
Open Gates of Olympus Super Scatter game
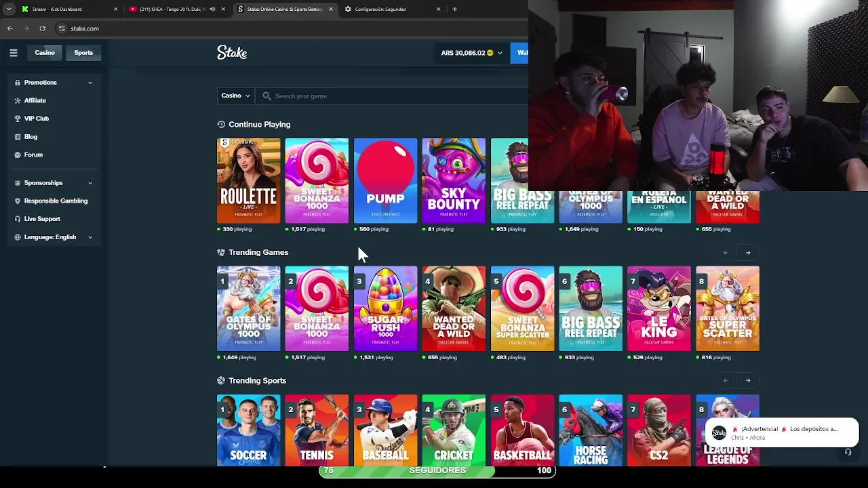point(728,309)
